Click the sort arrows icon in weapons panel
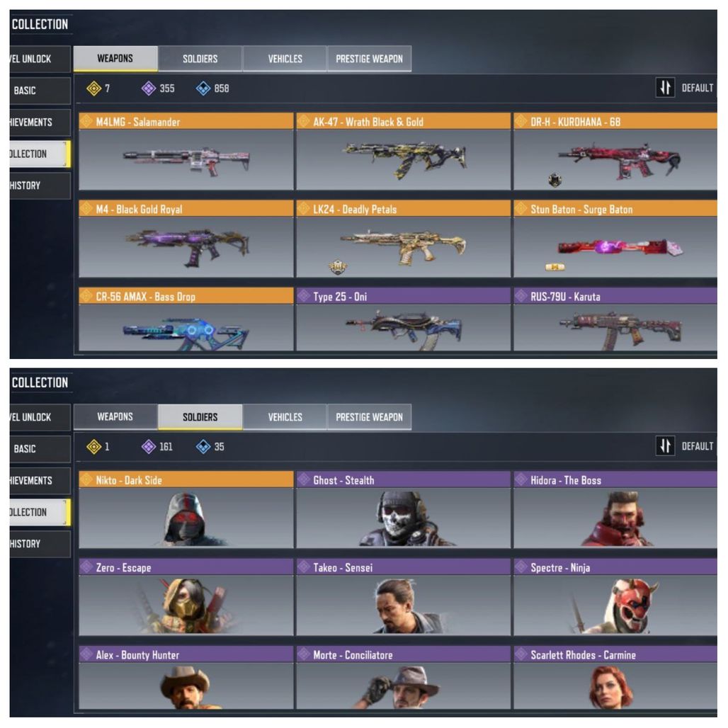The image size is (728, 728). pyautogui.click(x=665, y=87)
